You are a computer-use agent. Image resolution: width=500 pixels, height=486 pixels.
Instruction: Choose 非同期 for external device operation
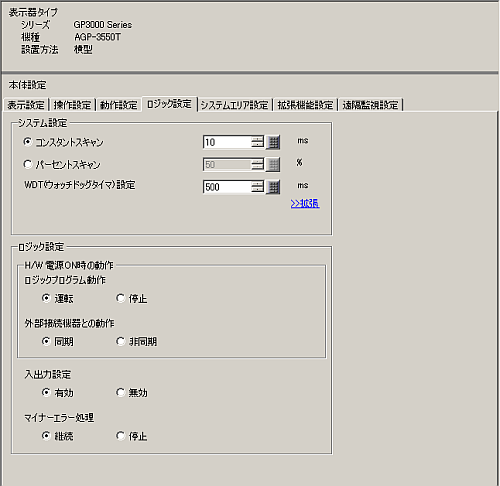(120, 341)
